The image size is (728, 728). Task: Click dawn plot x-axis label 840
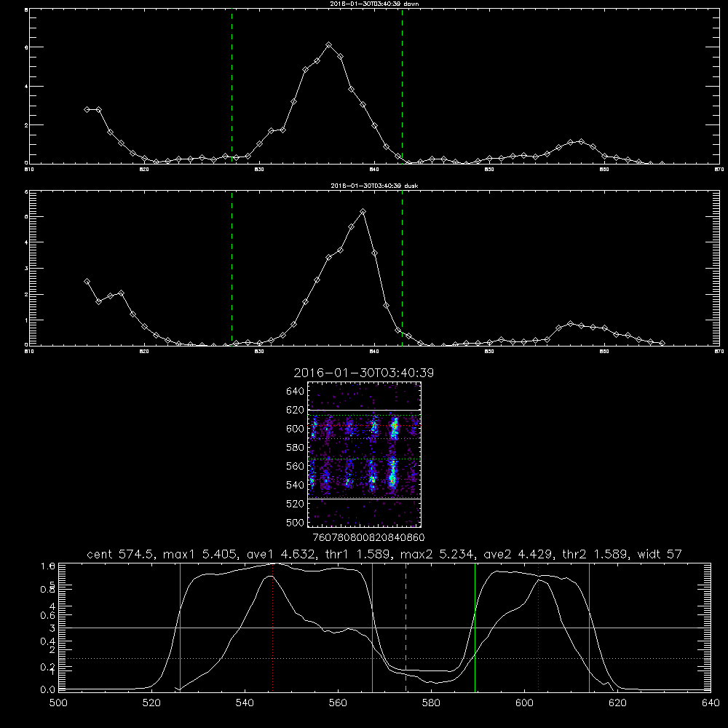[374, 170]
